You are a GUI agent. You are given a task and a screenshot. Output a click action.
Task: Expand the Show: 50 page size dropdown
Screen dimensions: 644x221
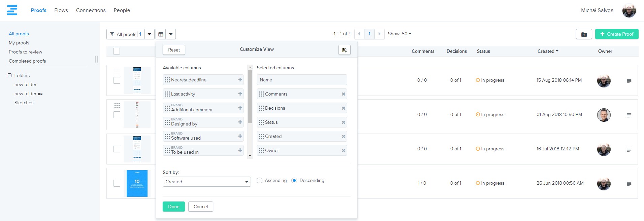399,34
